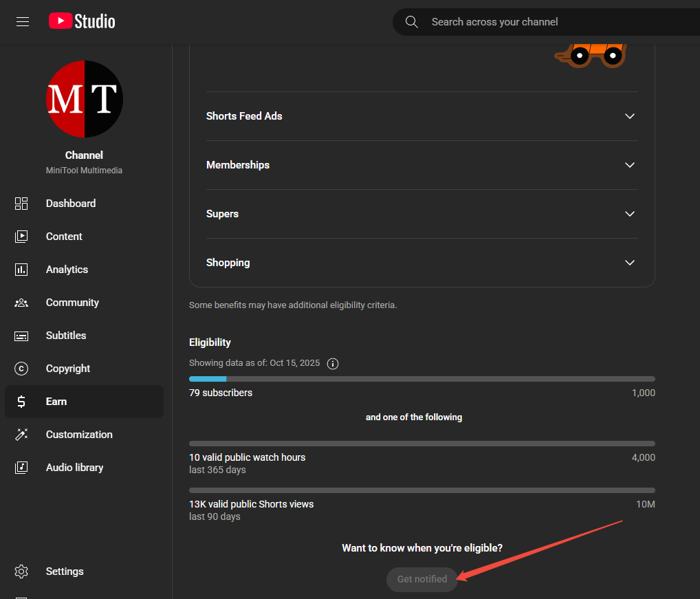Screen dimensions: 700x599
Task: Open the Audio library icon
Action: (21, 467)
